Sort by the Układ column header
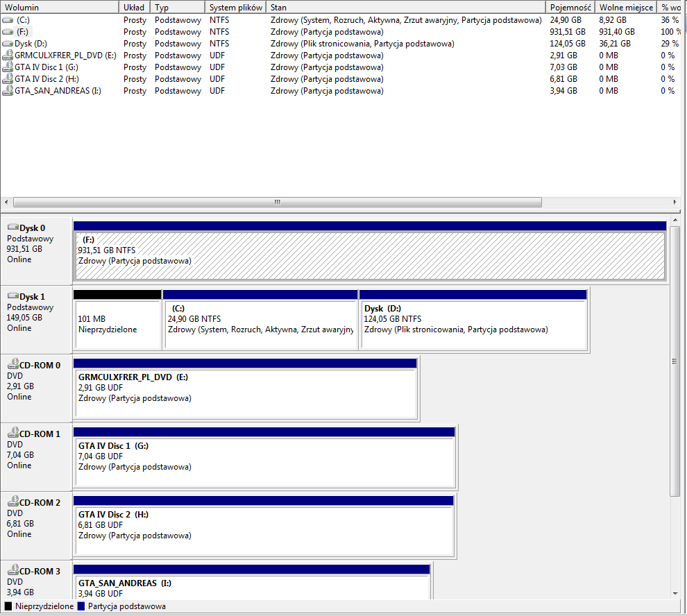Screen dimensions: 687x616 tap(135, 8)
